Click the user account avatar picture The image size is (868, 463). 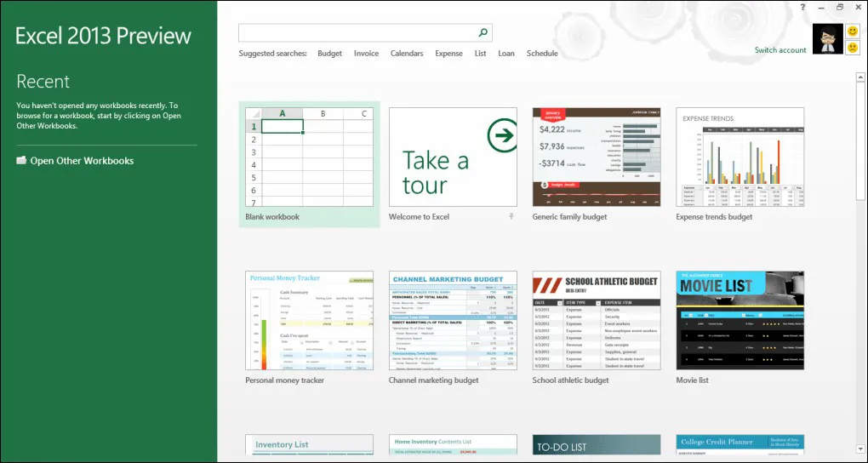[x=827, y=39]
